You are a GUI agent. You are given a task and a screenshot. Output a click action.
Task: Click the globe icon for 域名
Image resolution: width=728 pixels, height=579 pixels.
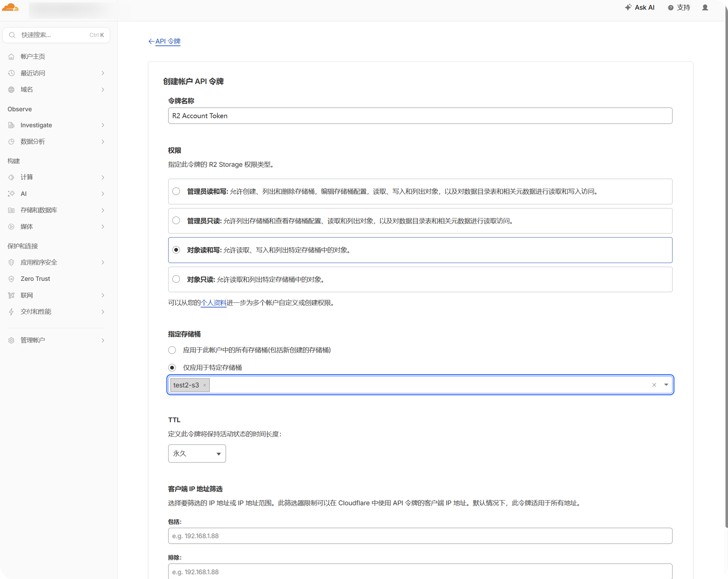(x=11, y=90)
